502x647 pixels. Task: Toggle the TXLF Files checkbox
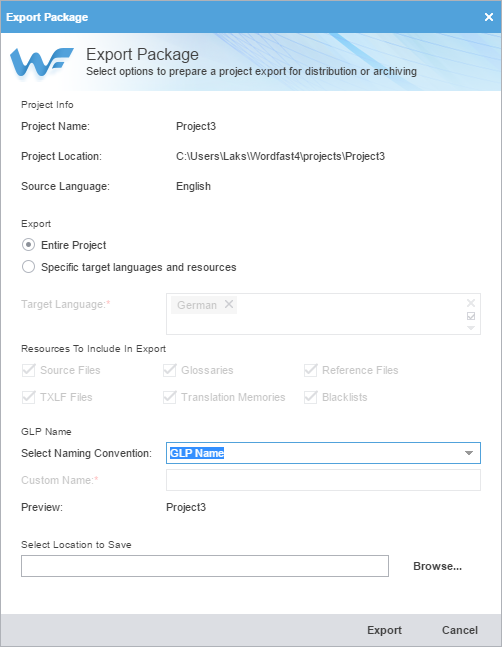coord(28,397)
